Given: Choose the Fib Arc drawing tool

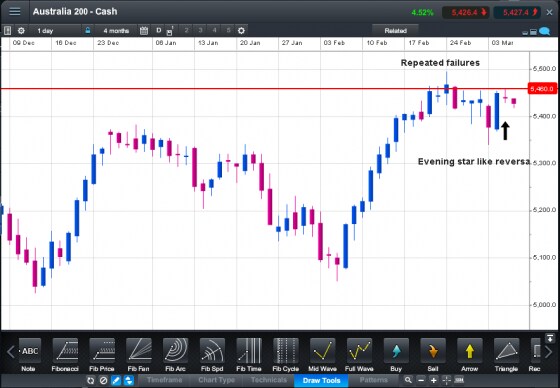Looking at the screenshot, I should [x=175, y=355].
